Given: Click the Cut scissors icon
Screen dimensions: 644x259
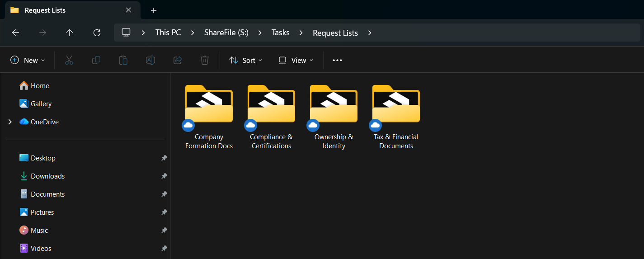Looking at the screenshot, I should 69,60.
